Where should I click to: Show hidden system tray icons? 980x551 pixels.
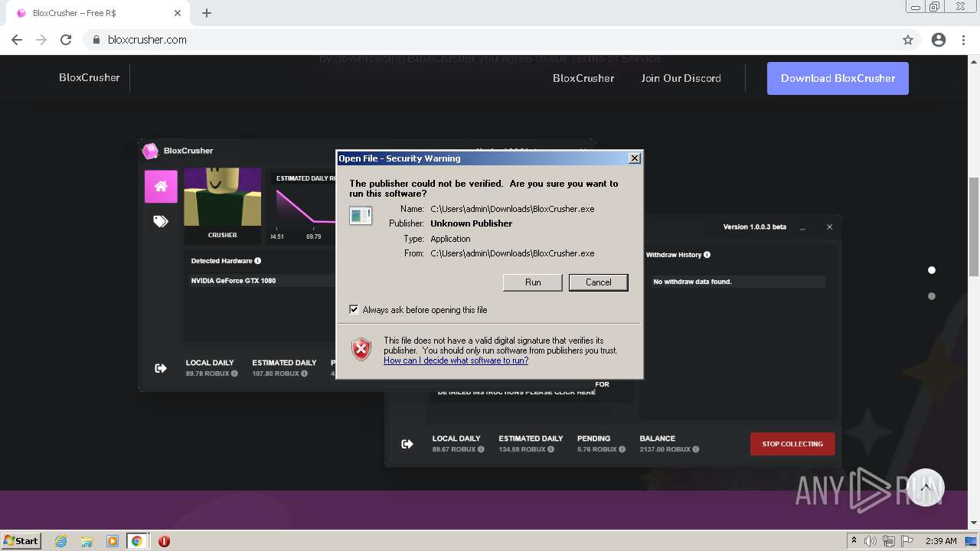tap(854, 541)
